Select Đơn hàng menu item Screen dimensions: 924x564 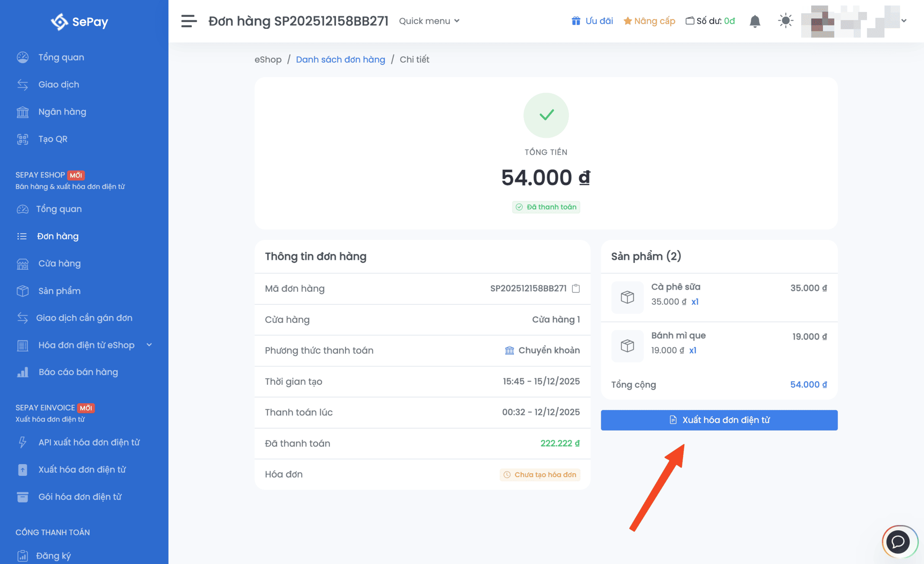coord(57,236)
